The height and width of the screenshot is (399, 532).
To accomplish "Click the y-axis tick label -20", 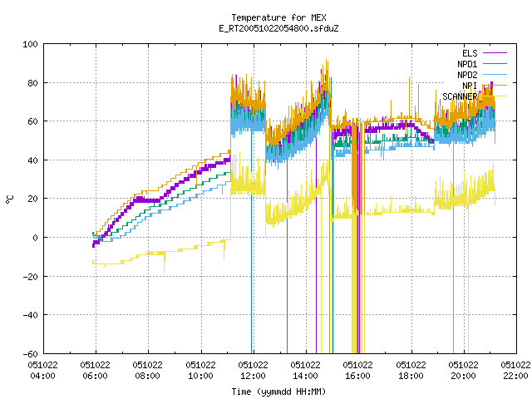I will [x=30, y=277].
